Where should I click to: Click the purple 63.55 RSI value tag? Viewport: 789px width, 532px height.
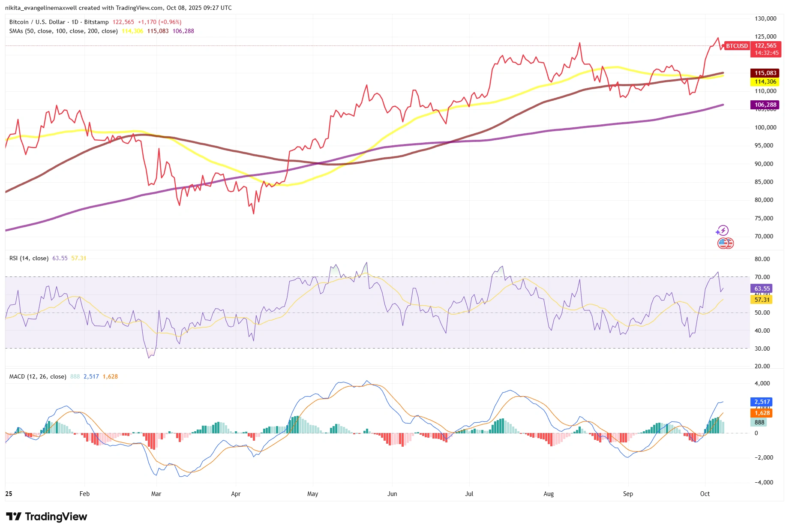click(x=762, y=289)
